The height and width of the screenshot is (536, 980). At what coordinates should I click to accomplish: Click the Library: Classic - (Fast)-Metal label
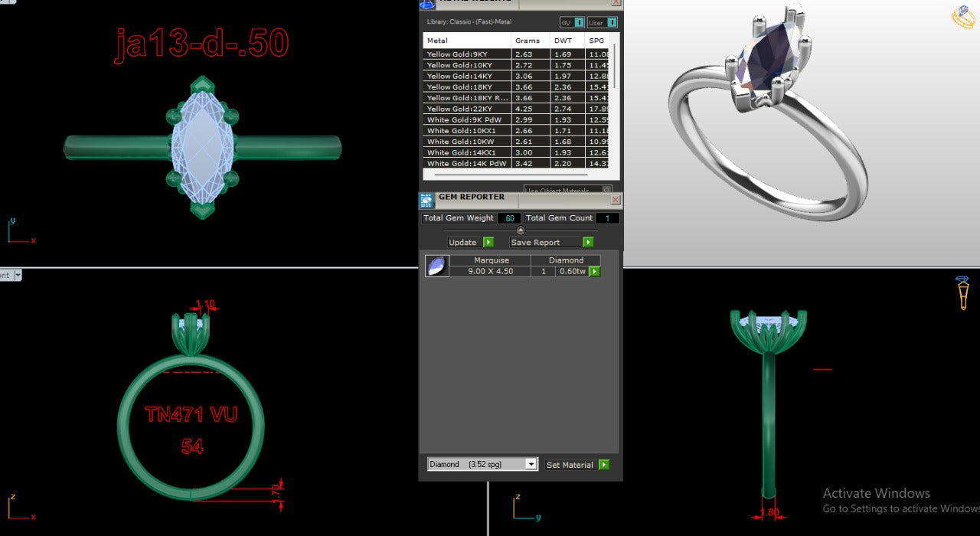point(469,22)
